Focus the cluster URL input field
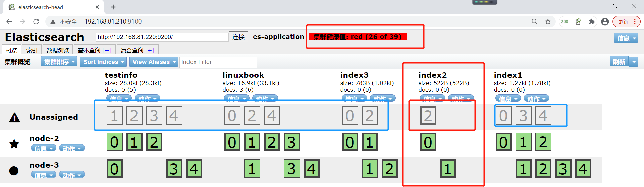 [x=162, y=37]
